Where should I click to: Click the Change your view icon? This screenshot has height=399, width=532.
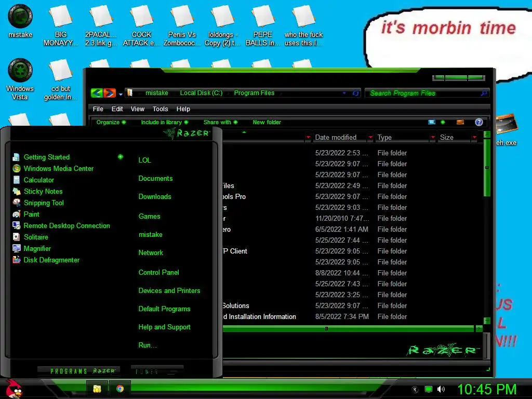coord(432,122)
